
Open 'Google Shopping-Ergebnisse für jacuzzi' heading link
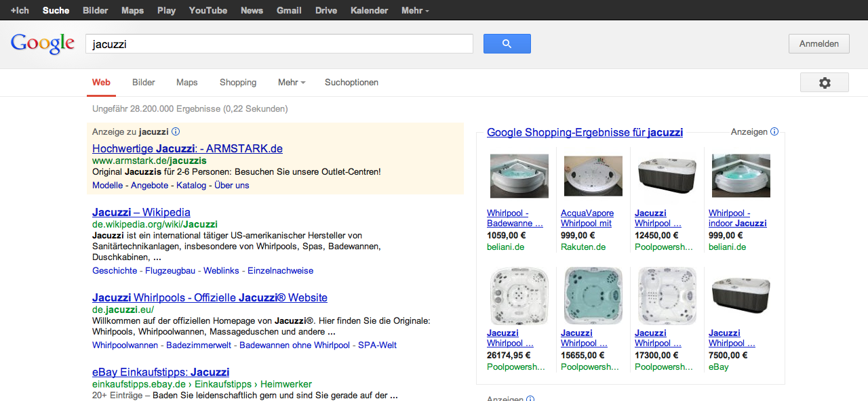pos(585,133)
